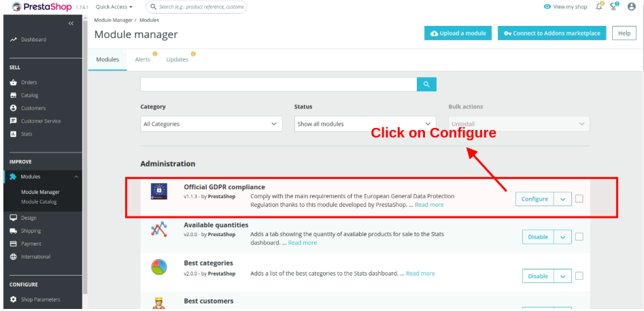Screen dimensions: 644x311
Task: Click View my shop link
Action: 565,7
